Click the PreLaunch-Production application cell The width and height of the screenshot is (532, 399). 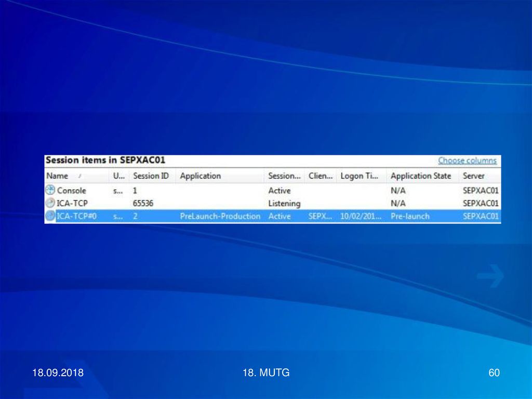220,216
